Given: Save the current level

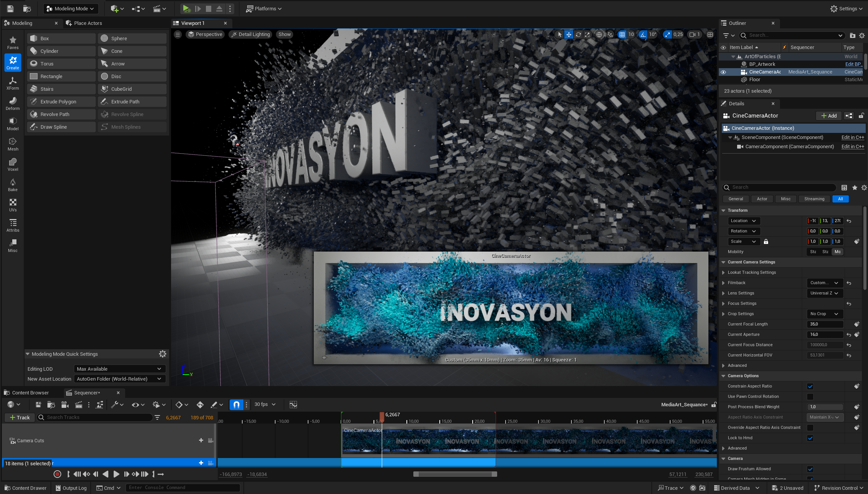Looking at the screenshot, I should tap(10, 8).
